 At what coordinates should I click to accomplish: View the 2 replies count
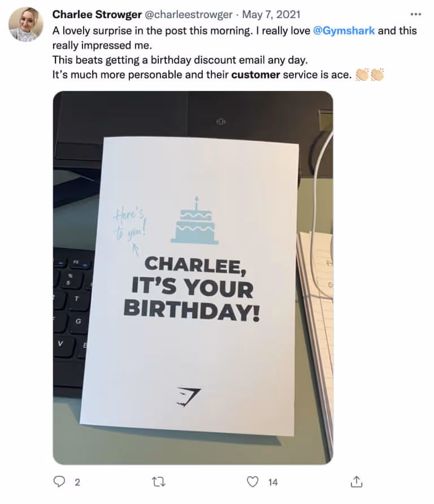point(77,482)
